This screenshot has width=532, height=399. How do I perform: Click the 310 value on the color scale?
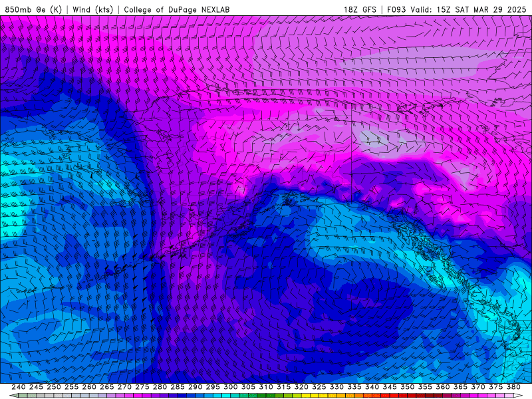point(266,387)
